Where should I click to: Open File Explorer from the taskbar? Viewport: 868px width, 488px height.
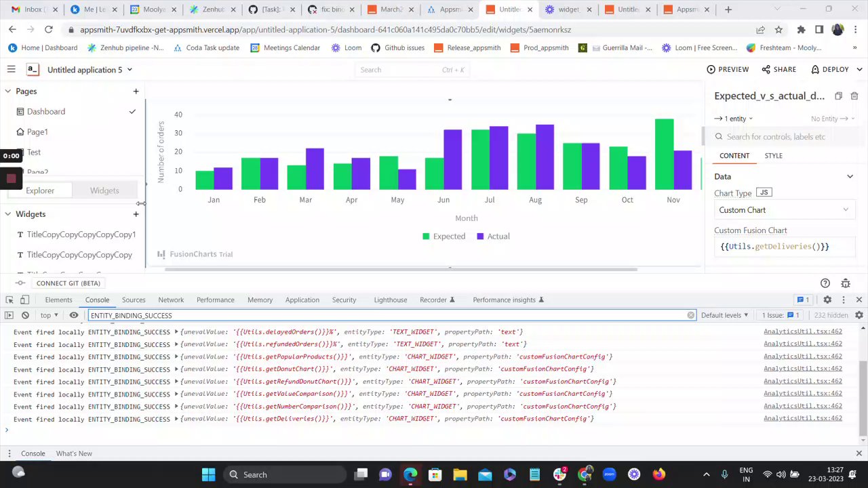460,474
